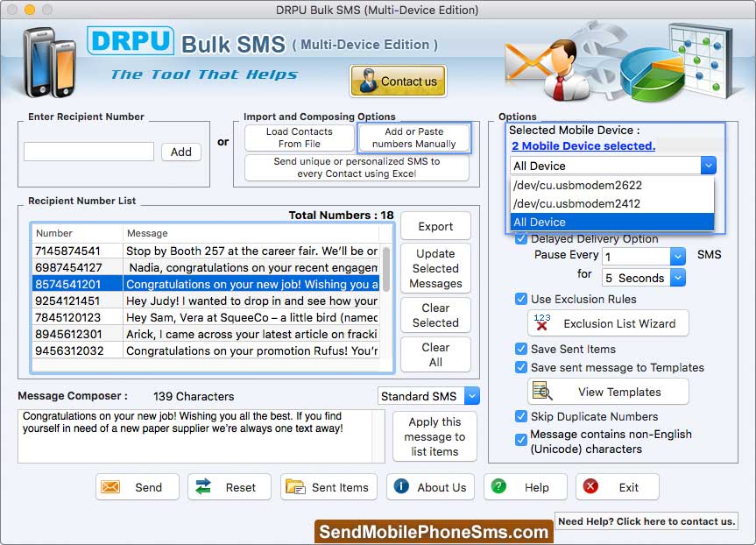Click Add or Paste numbers Manually

pyautogui.click(x=413, y=138)
